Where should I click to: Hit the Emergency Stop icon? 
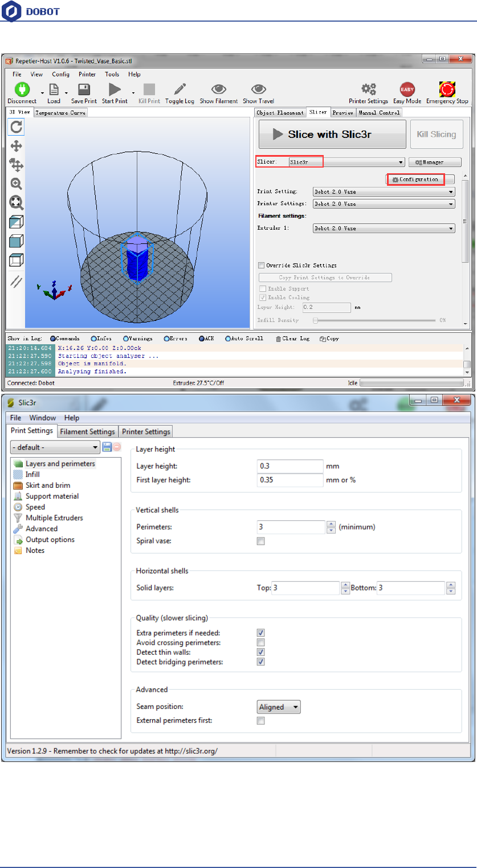pos(447,89)
